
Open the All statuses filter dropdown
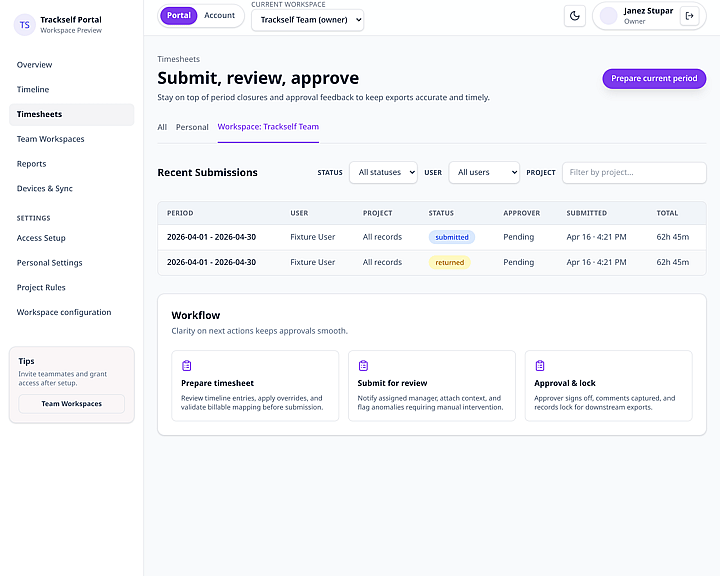click(x=383, y=173)
